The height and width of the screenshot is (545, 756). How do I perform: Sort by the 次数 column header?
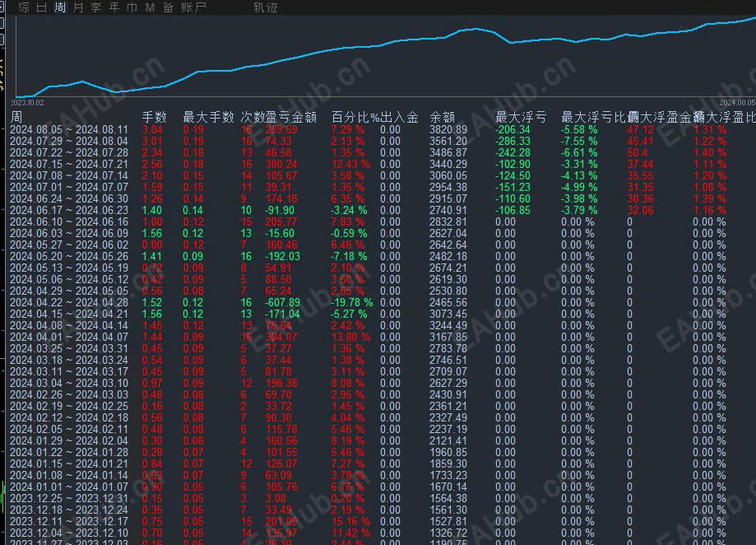253,117
